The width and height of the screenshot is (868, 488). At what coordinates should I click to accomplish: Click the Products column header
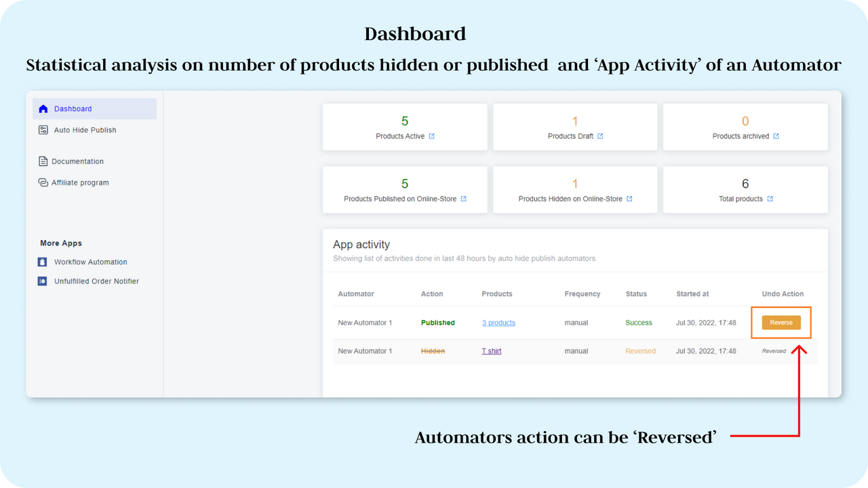point(497,294)
